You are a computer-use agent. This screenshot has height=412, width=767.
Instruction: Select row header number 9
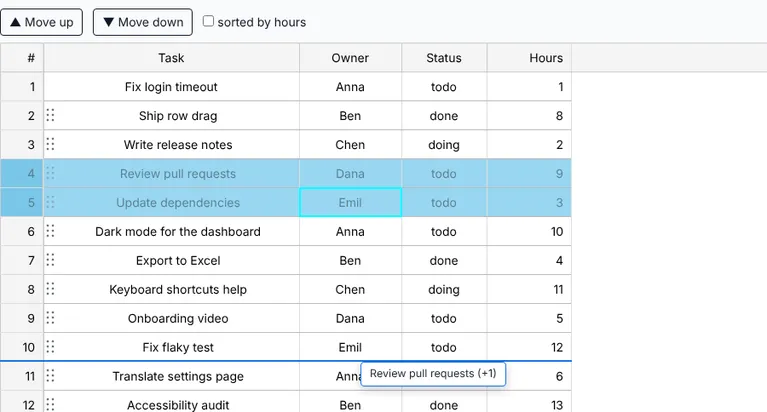(x=22, y=318)
